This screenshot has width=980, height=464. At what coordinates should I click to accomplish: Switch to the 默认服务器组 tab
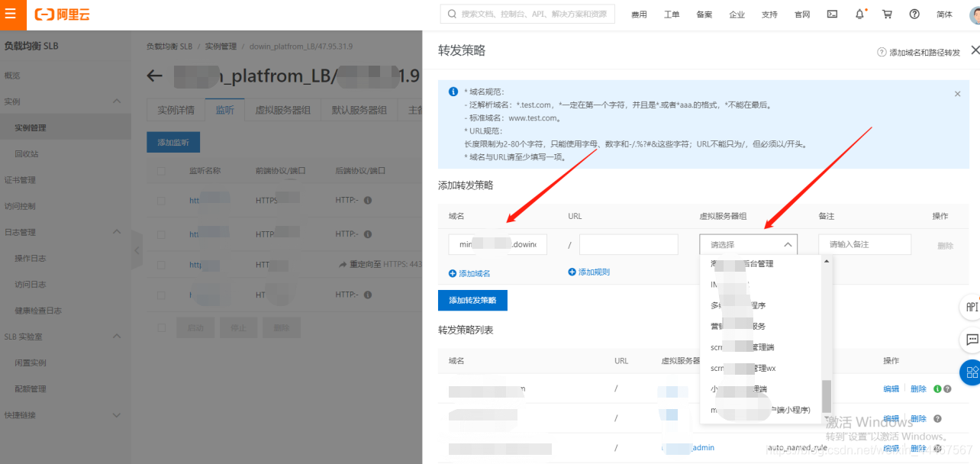click(359, 110)
